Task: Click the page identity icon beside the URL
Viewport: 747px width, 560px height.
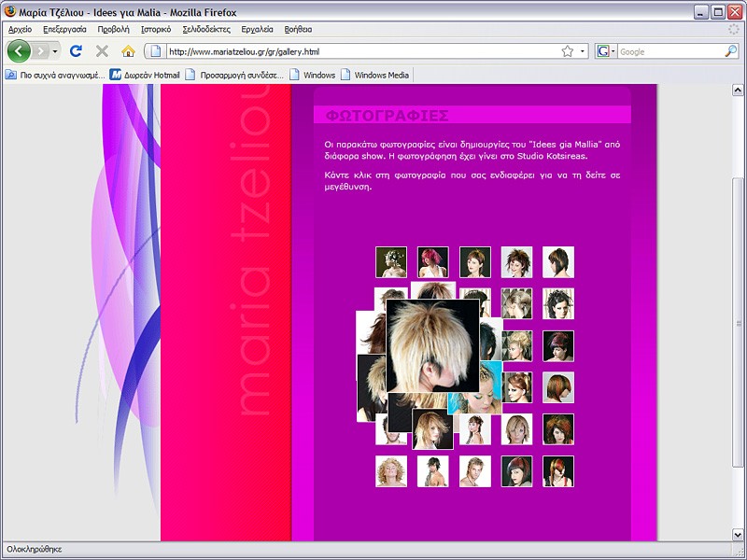Action: [155, 51]
